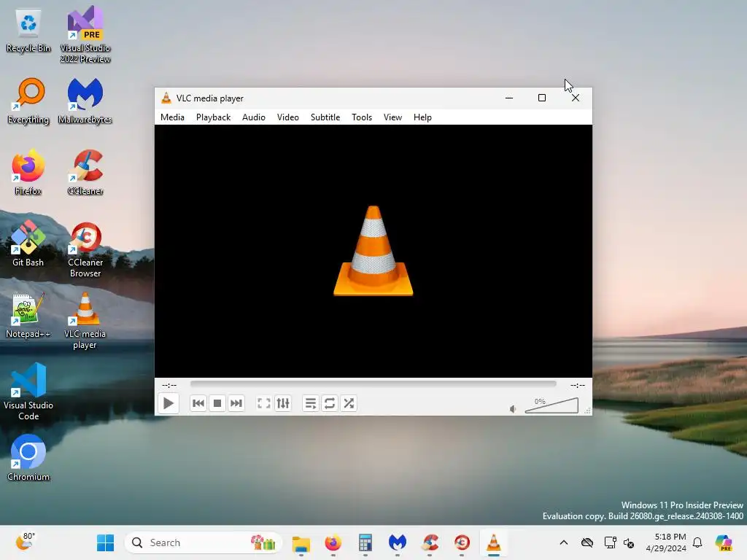
Task: Minimize the VLC media player window
Action: click(x=509, y=98)
